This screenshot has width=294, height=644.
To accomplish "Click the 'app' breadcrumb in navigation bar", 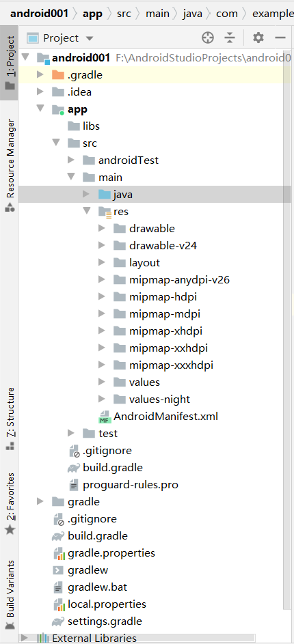I will (x=92, y=14).
